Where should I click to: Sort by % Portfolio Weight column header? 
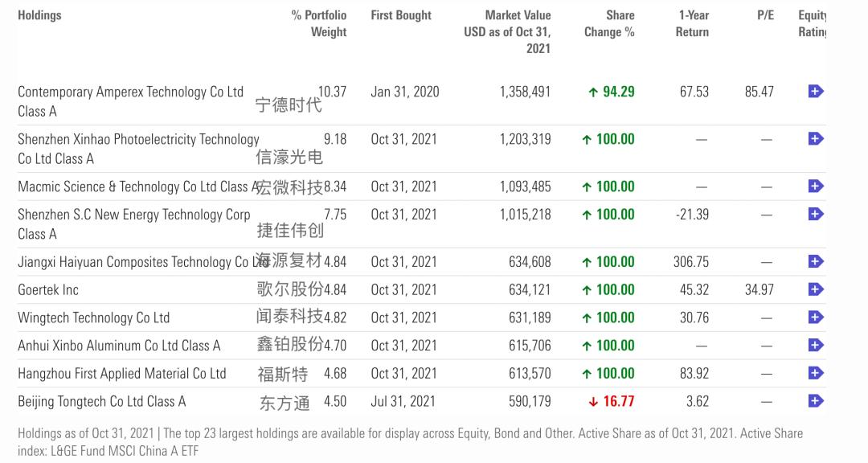(x=319, y=23)
